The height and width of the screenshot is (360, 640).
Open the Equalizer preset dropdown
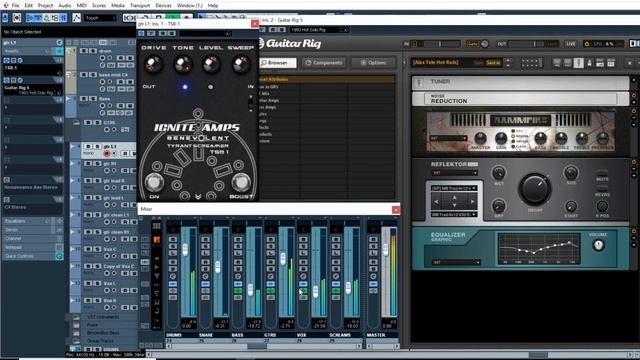(x=456, y=262)
